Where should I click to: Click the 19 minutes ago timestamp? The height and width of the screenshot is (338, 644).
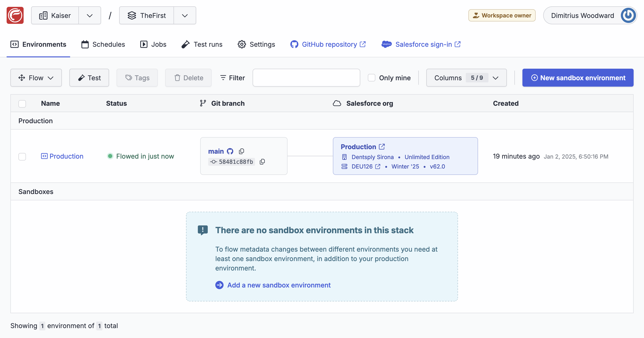coord(516,156)
